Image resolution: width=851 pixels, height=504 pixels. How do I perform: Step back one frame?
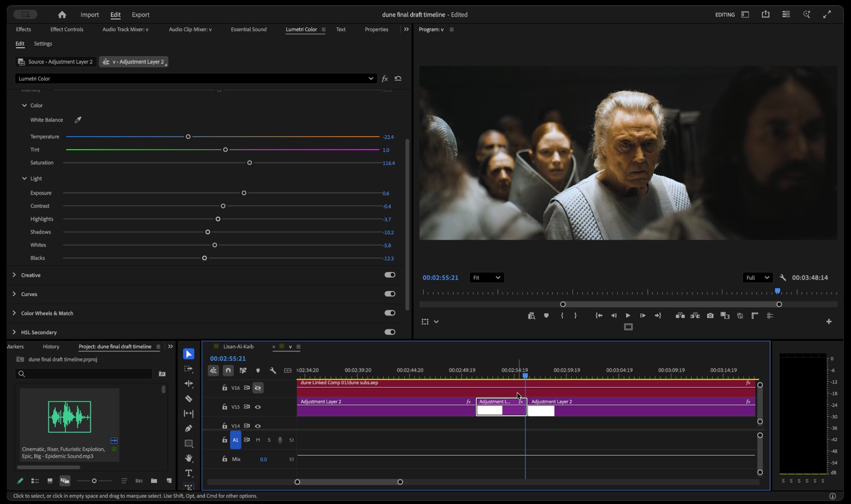614,316
